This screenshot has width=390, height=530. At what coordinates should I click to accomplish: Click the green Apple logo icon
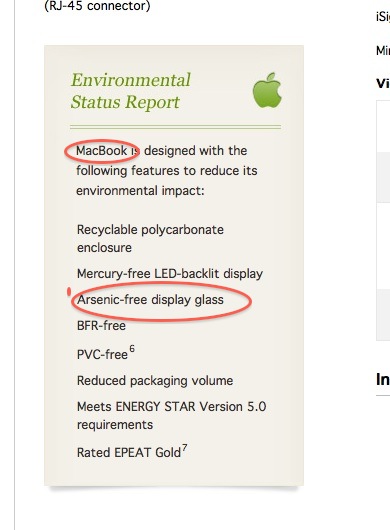[267, 90]
